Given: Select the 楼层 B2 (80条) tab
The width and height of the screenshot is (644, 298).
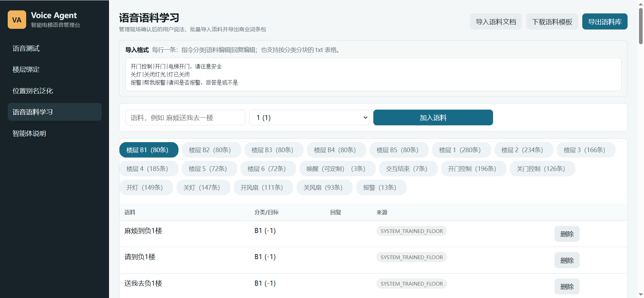Looking at the screenshot, I should click(211, 150).
